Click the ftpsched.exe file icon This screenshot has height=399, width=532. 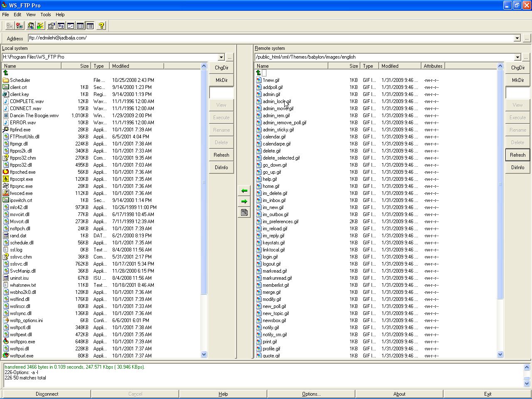6,172
